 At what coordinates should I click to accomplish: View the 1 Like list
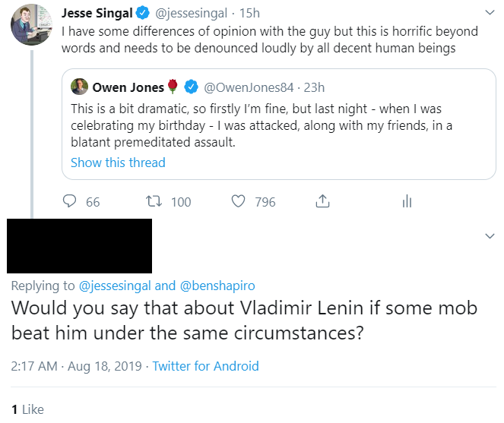pyautogui.click(x=27, y=409)
